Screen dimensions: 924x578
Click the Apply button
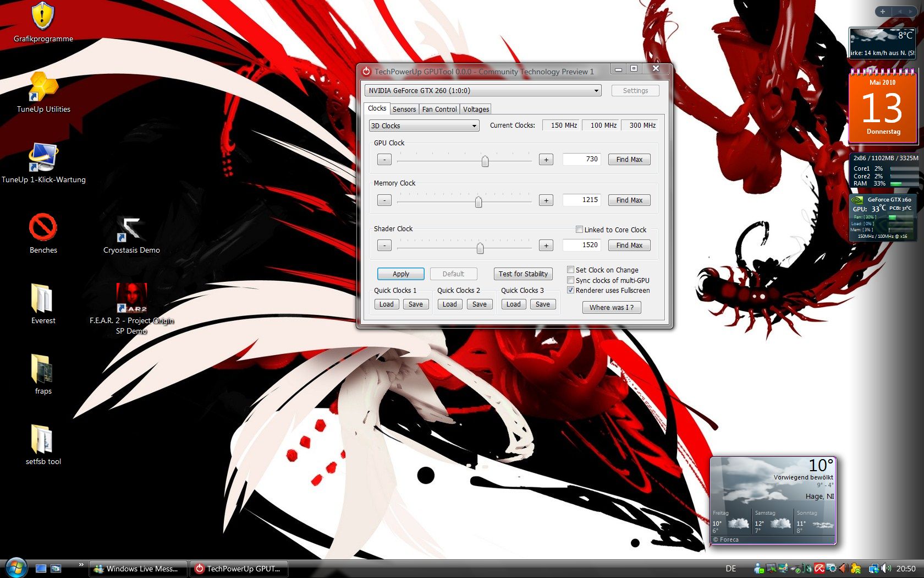pyautogui.click(x=401, y=274)
